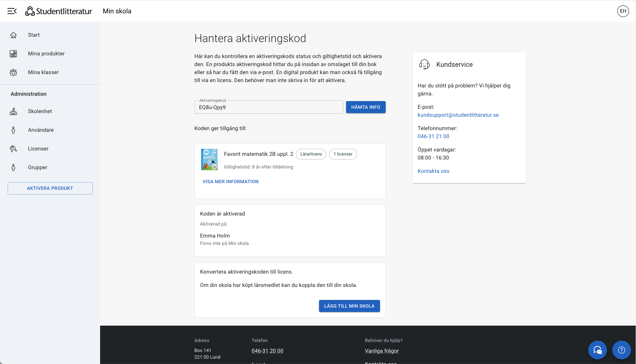The width and height of the screenshot is (636, 364).
Task: Open the kundsupport@studentlitteratur.se email link
Action: coord(458,115)
